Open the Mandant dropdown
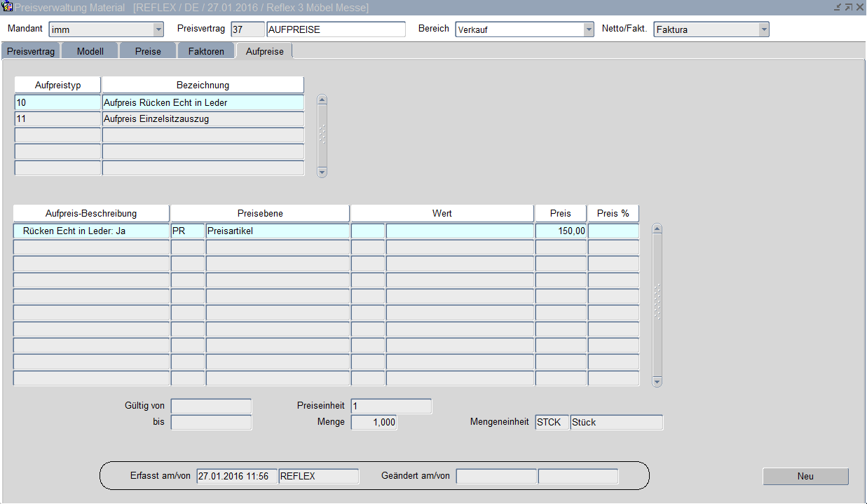 coord(158,29)
